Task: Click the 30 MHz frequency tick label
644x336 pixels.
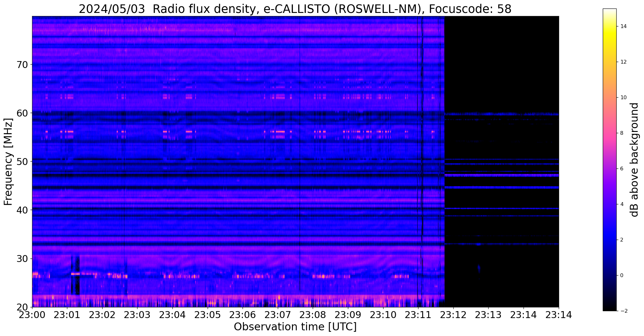Action: (22, 259)
